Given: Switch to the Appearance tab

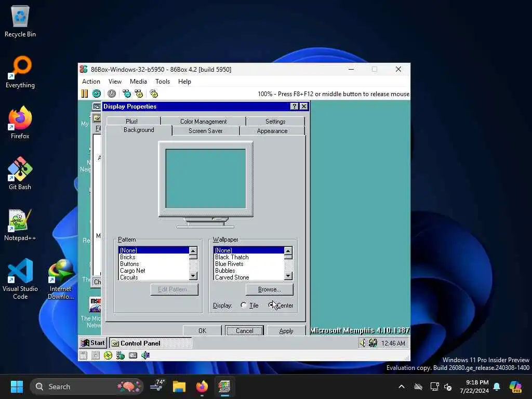Looking at the screenshot, I should [272, 130].
